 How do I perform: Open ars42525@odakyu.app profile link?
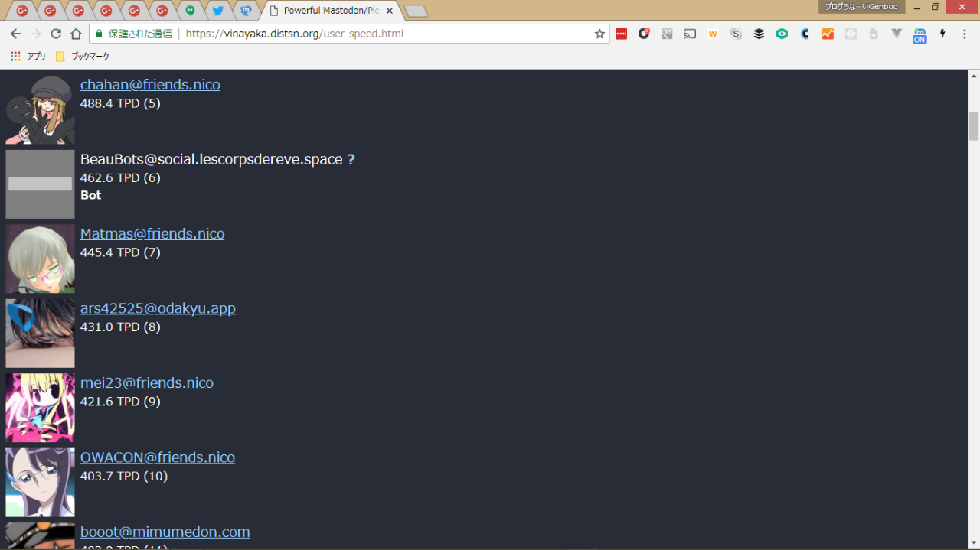pos(158,308)
